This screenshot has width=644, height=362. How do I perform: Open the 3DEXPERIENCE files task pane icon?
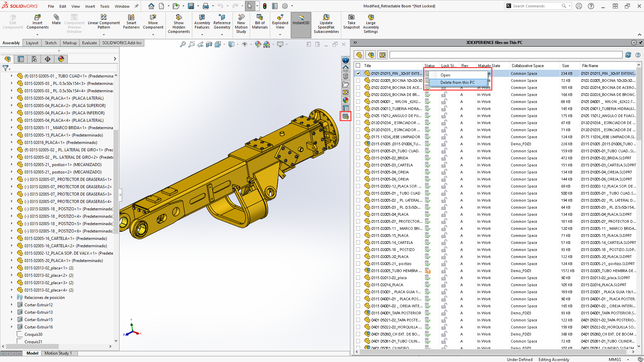(345, 116)
